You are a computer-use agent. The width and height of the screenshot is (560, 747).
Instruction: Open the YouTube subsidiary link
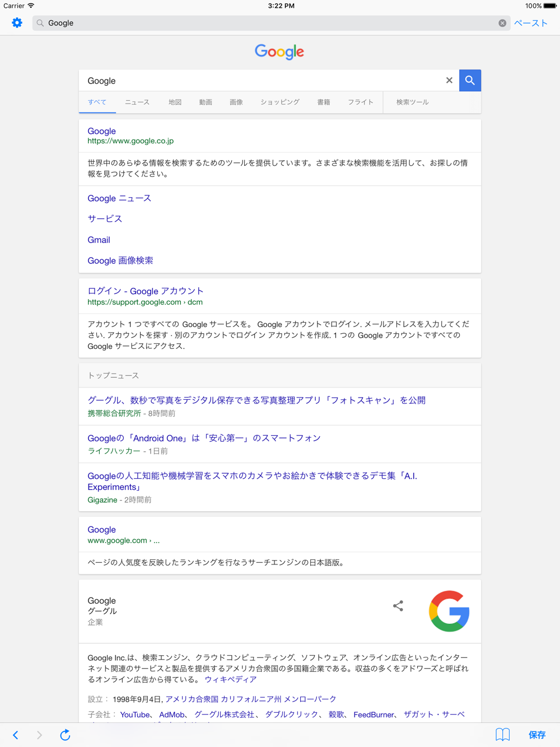tap(135, 715)
